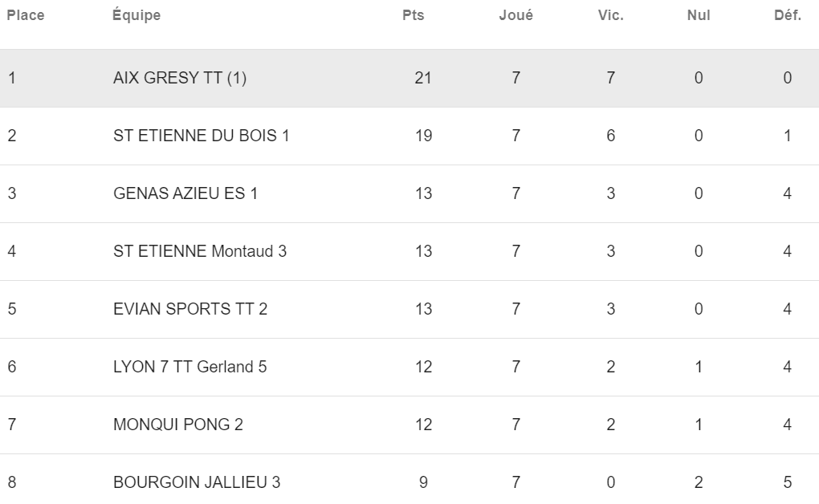Viewport: 819px width, 504px height.
Task: Click the Nul column header
Action: click(699, 15)
